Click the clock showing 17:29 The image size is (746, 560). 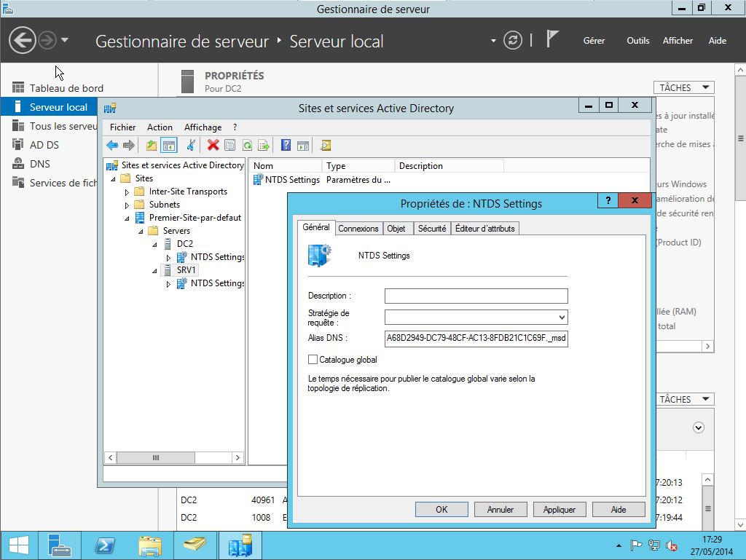pyautogui.click(x=712, y=540)
